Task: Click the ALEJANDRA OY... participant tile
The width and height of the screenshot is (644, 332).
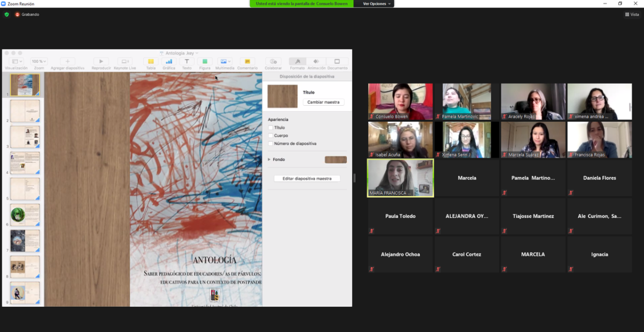Action: pos(466,216)
